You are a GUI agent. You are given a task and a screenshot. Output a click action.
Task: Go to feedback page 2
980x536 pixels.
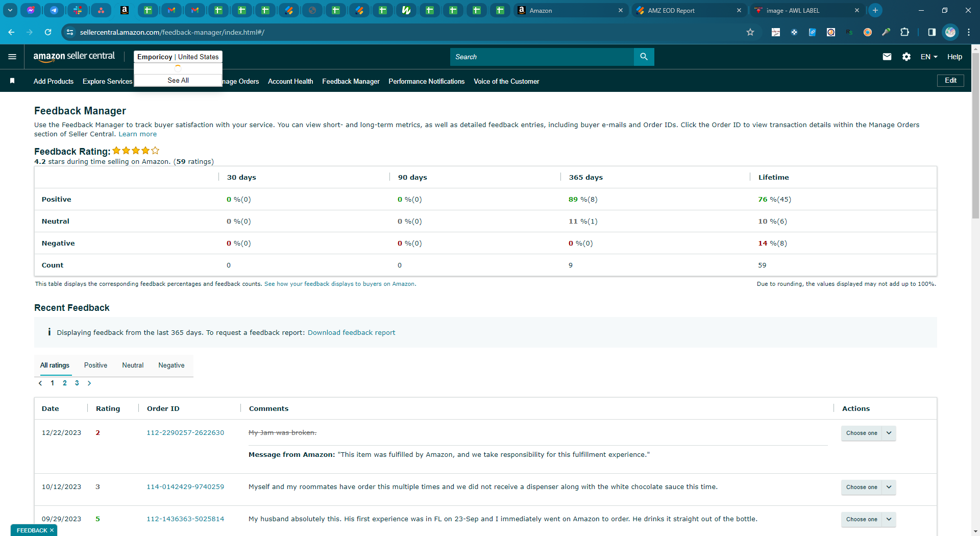65,383
